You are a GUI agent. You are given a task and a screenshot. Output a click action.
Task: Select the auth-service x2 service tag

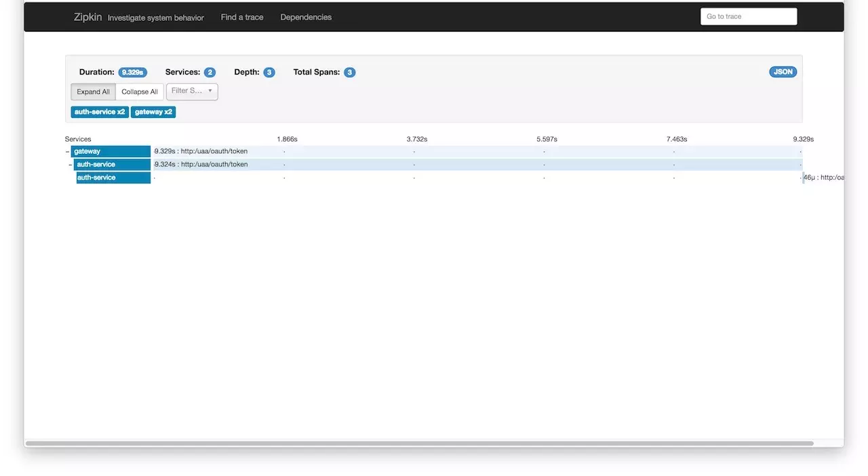(x=100, y=112)
